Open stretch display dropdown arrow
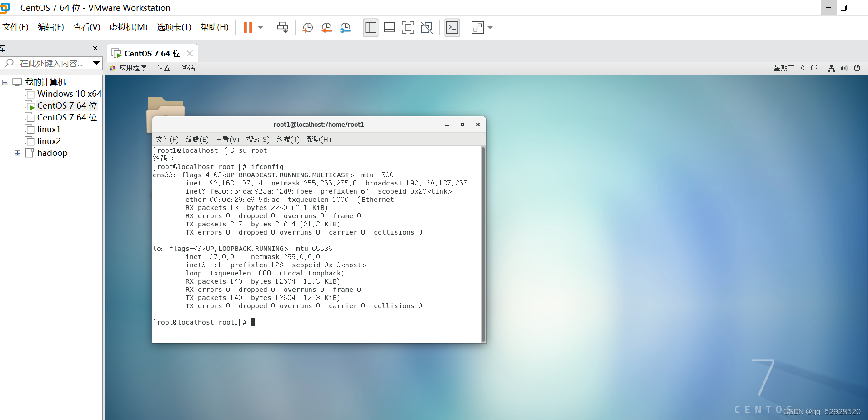868x420 pixels. click(490, 28)
